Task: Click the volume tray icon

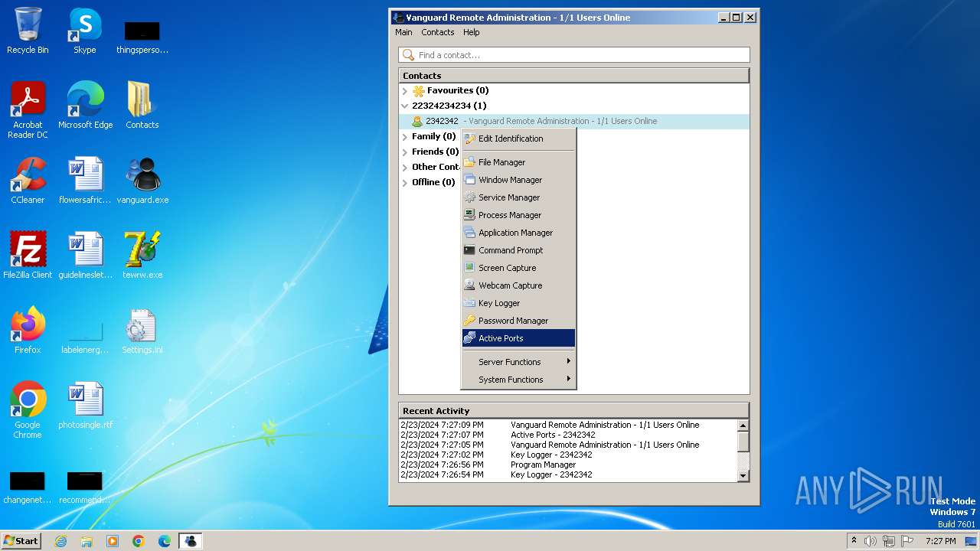Action: (871, 541)
